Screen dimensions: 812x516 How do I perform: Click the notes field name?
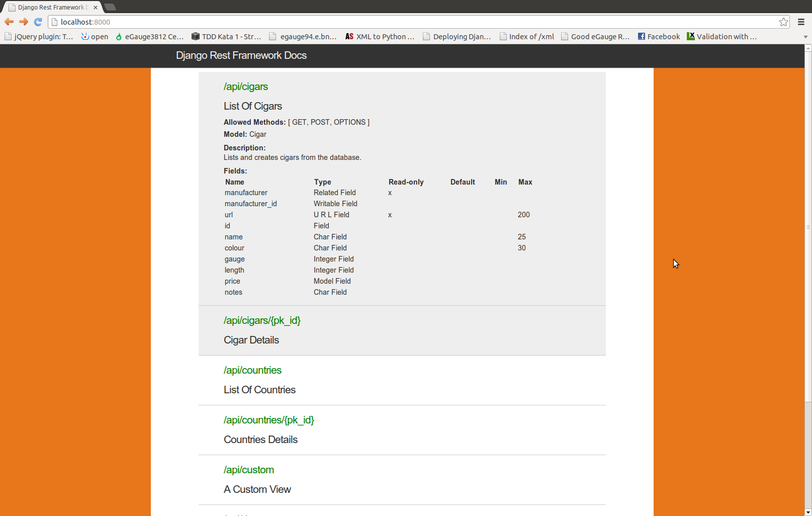[x=233, y=292]
